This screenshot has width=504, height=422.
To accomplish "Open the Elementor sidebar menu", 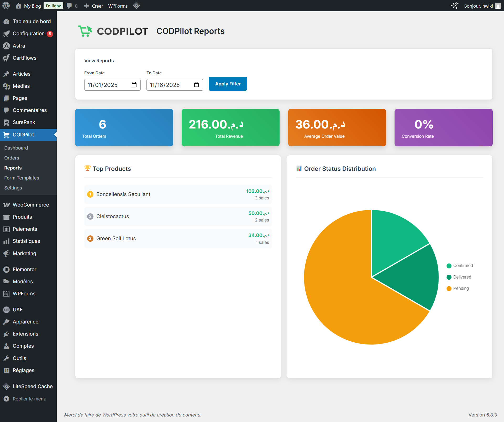I will [24, 269].
